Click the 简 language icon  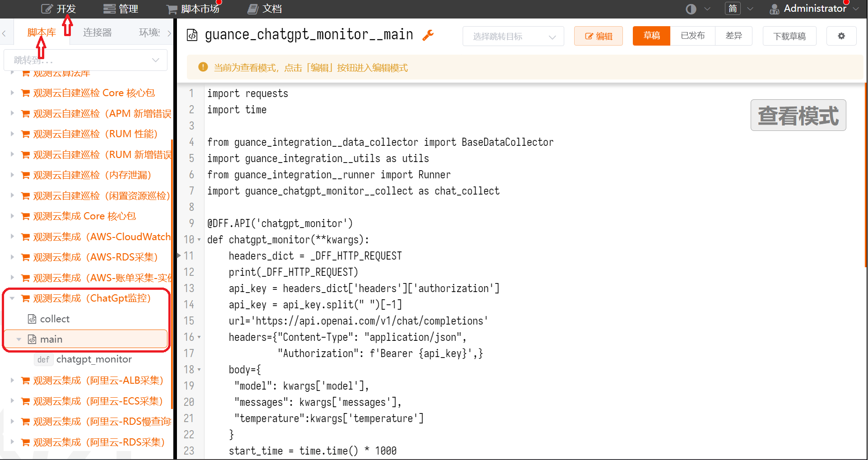(733, 9)
